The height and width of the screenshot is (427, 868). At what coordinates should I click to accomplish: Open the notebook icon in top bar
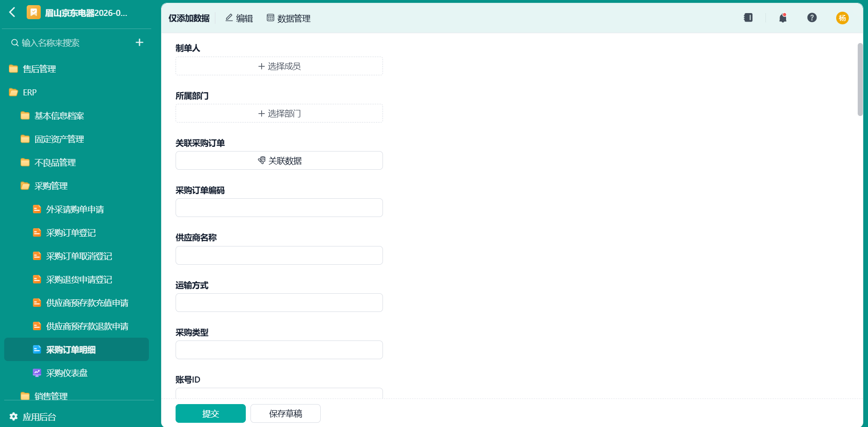[748, 18]
